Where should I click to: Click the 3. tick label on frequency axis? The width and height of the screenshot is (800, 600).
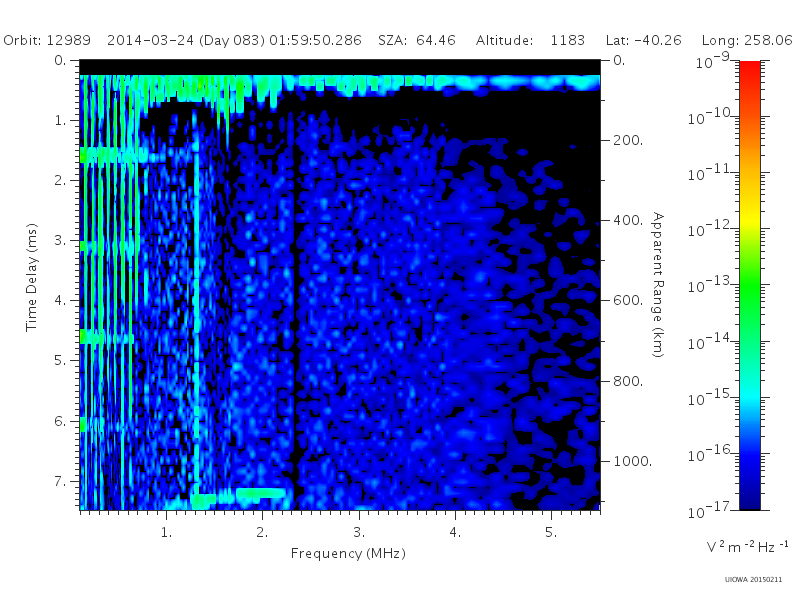coord(359,533)
